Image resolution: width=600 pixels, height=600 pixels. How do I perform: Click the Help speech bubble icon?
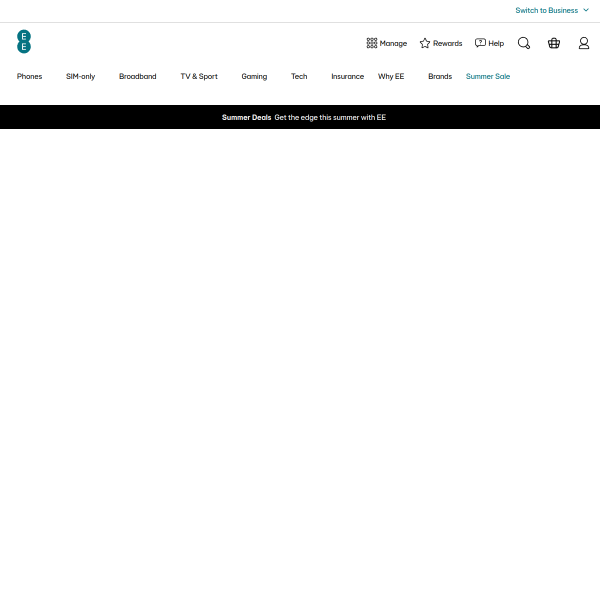tap(480, 43)
